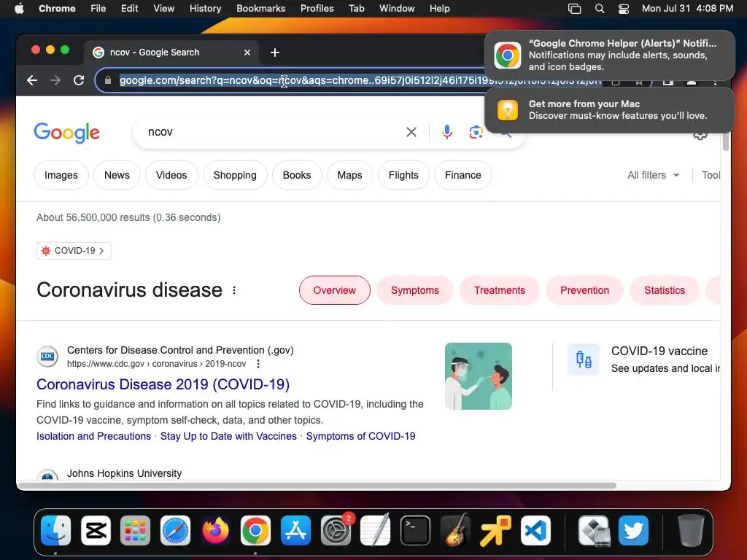
Task: Open the Trash in the Dock
Action: (x=691, y=531)
